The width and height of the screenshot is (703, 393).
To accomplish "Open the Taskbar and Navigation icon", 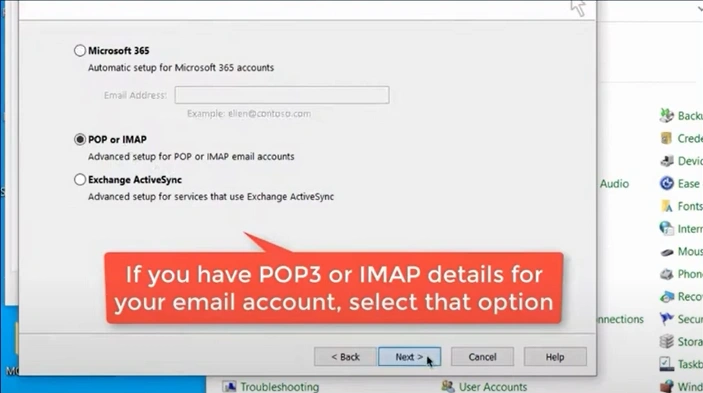I will pos(667,364).
